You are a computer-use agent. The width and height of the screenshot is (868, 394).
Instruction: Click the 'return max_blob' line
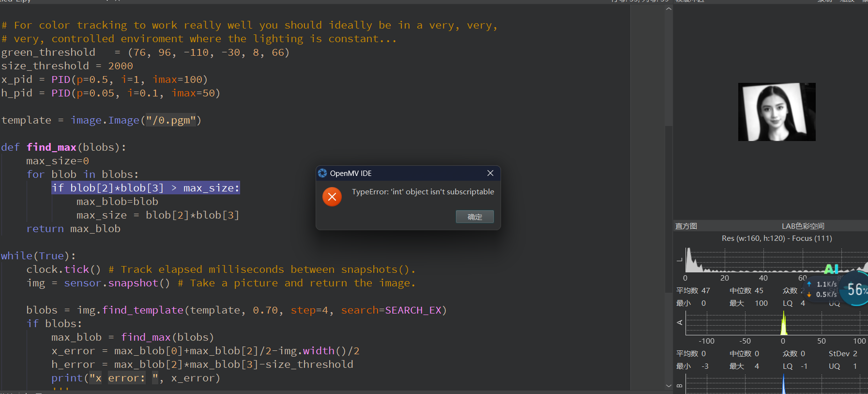[73, 229]
